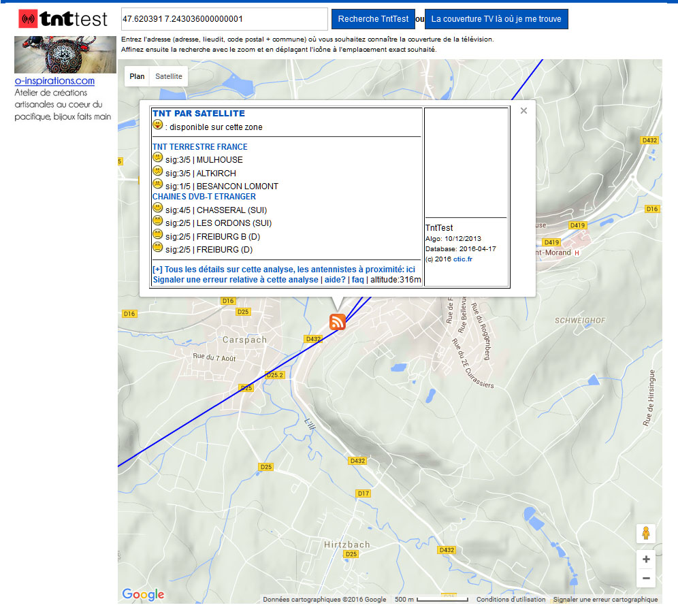The image size is (678, 616).
Task: Click 'Rue du 7 Août' street label
Action: coord(214,357)
